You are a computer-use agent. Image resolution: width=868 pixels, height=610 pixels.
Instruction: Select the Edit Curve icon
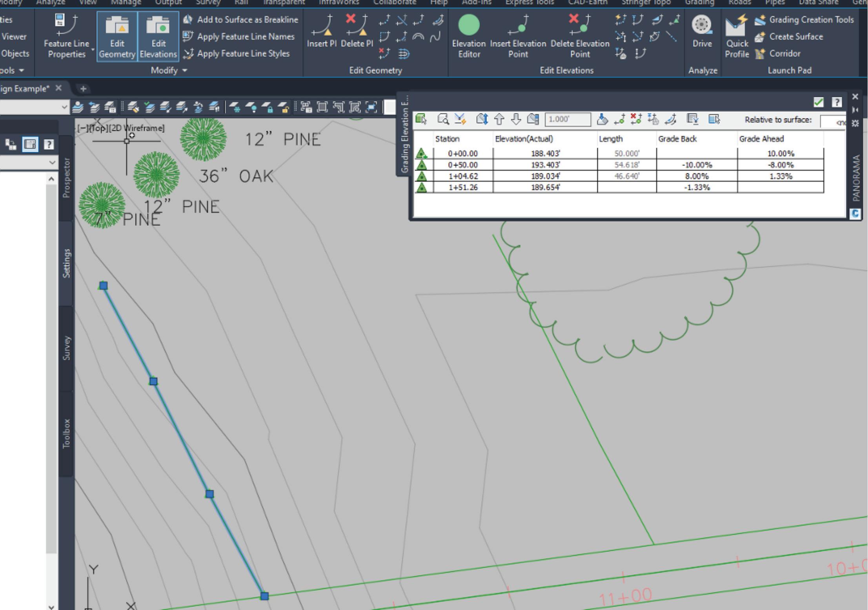pyautogui.click(x=384, y=37)
